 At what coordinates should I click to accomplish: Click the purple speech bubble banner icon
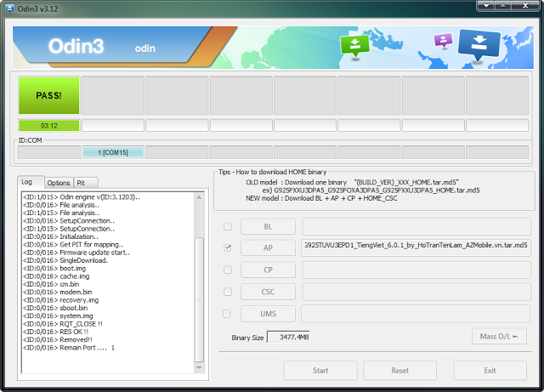tap(443, 41)
